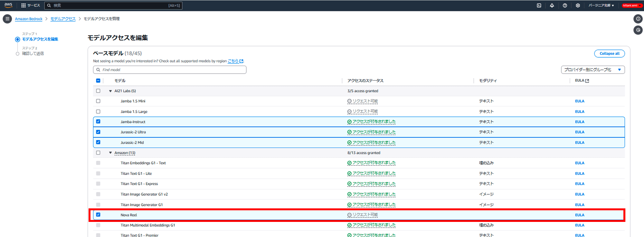644x237 pixels.
Task: Click the モダリティ column header
Action: [488, 81]
